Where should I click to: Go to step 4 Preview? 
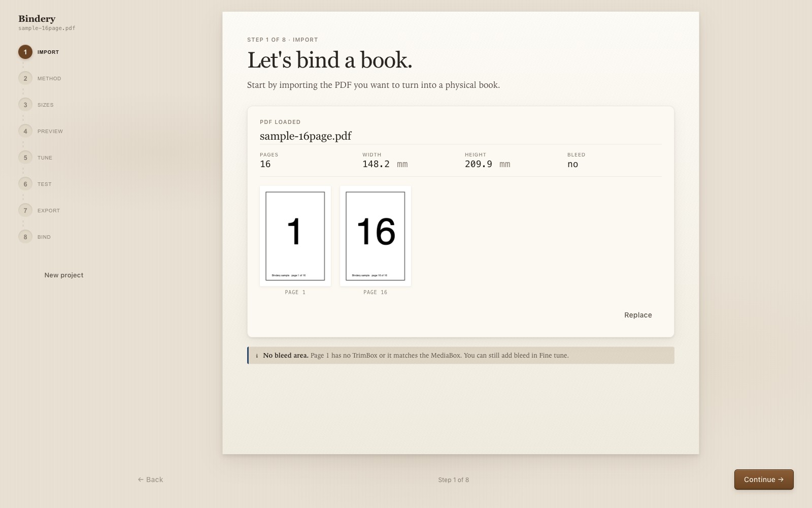(41, 131)
